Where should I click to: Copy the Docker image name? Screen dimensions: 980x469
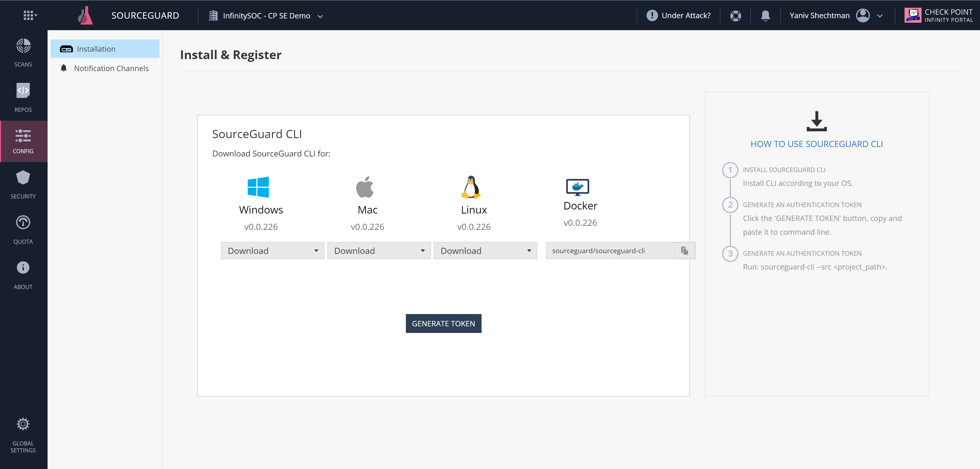point(684,251)
